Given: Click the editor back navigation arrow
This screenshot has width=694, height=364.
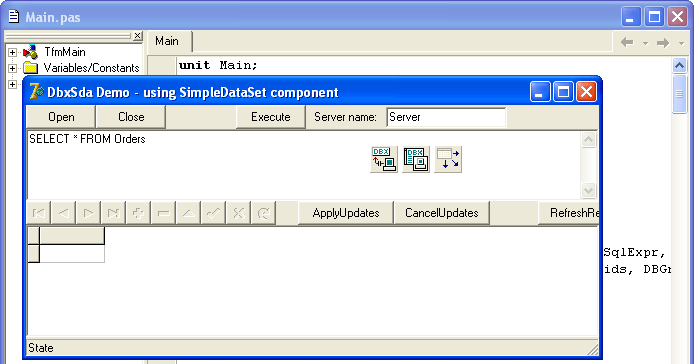Looking at the screenshot, I should pyautogui.click(x=627, y=43).
